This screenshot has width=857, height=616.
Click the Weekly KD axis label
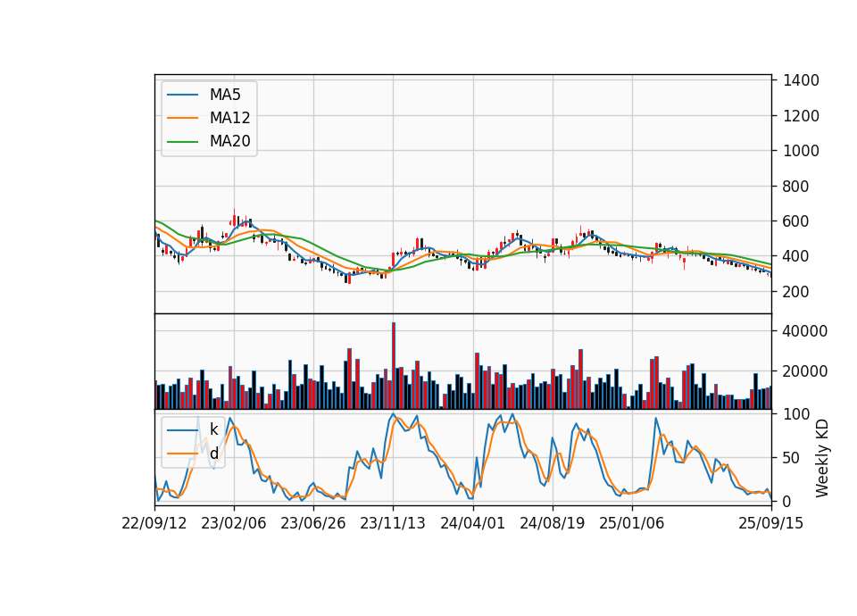click(x=821, y=458)
